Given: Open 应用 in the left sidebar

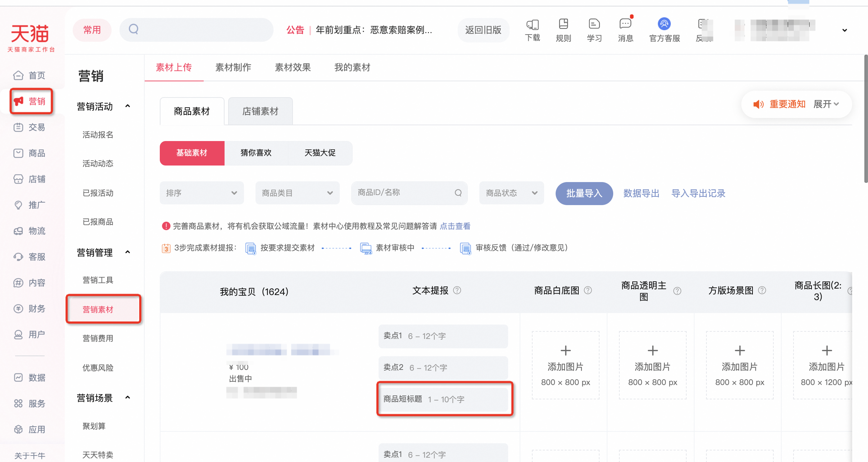Looking at the screenshot, I should click(30, 430).
